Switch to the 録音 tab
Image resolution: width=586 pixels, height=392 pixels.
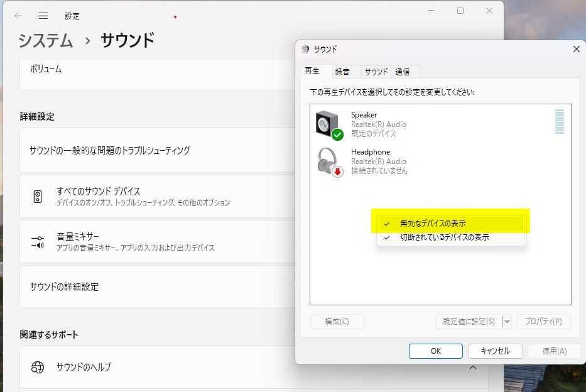[342, 72]
